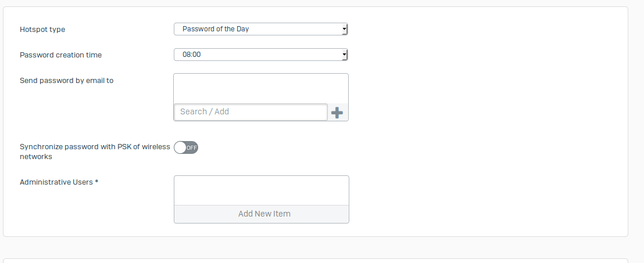The image size is (644, 263).
Task: Toggle Synchronize password with PSK switch
Action: 186,147
